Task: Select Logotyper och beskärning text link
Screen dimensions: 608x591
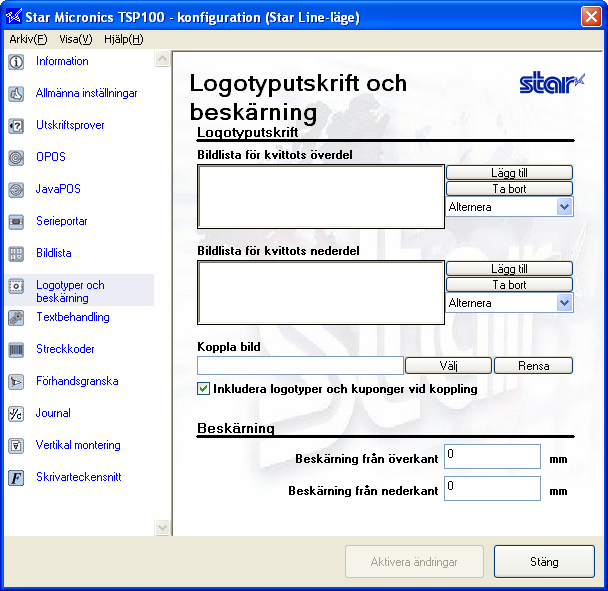Action: point(70,291)
